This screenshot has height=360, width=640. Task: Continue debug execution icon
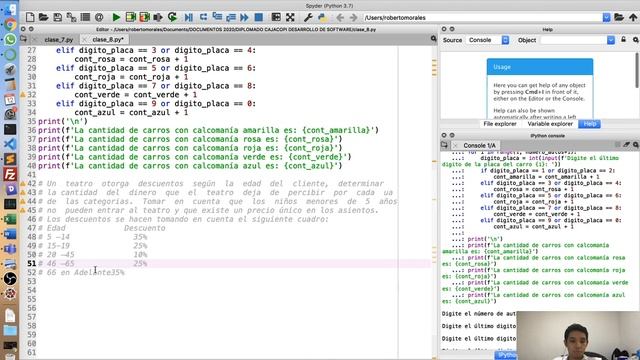[244, 17]
